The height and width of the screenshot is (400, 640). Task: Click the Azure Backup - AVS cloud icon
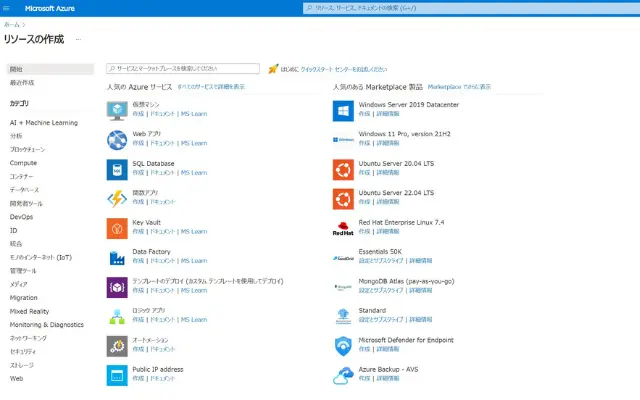pos(343,376)
